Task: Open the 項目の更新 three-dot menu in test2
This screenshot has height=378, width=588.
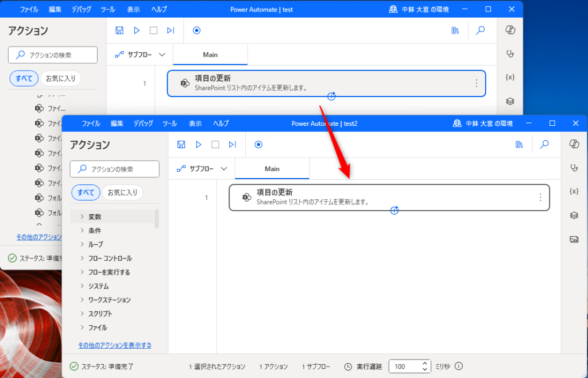Action: (x=540, y=197)
